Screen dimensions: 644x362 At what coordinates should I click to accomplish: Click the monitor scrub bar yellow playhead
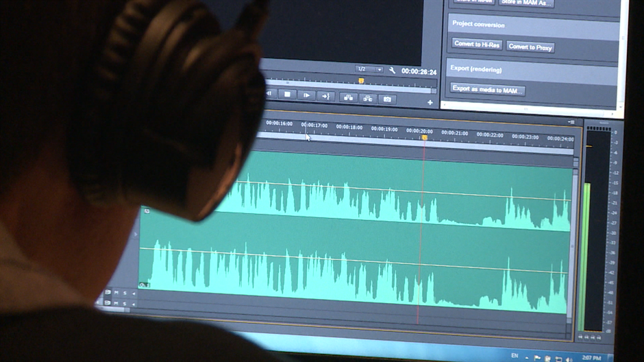pos(361,80)
